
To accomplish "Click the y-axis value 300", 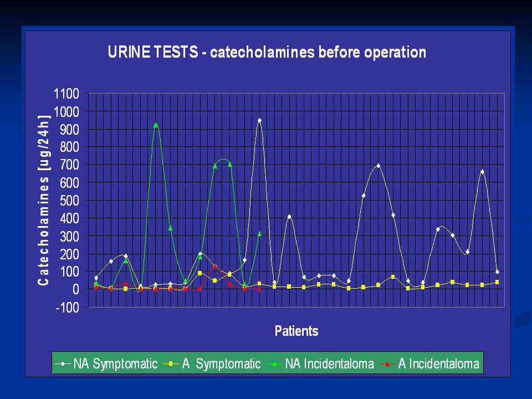I will (x=70, y=236).
